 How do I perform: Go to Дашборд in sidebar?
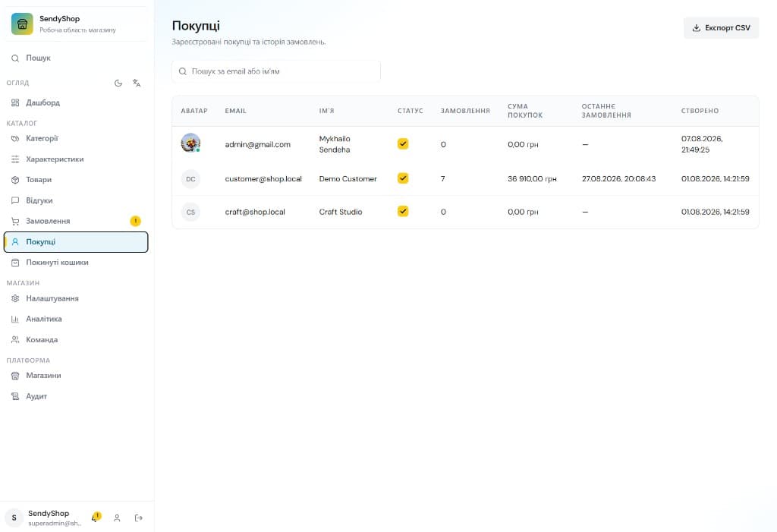76,102
